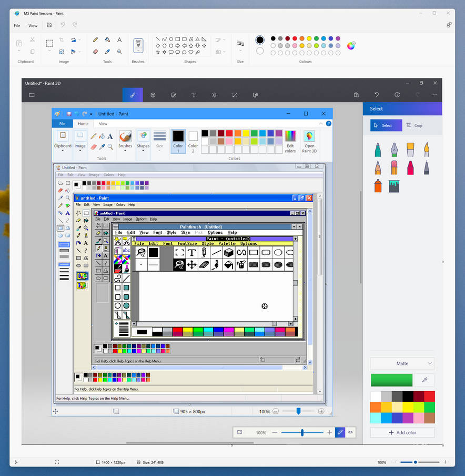The width and height of the screenshot is (465, 476).
Task: Click the Open Paint 3D icon
Action: click(x=309, y=142)
